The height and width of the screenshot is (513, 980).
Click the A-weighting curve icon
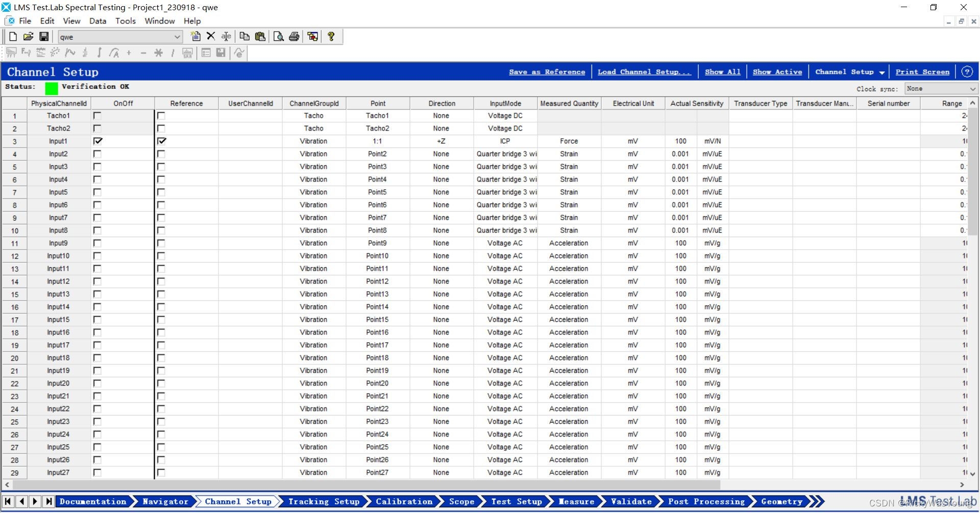114,53
